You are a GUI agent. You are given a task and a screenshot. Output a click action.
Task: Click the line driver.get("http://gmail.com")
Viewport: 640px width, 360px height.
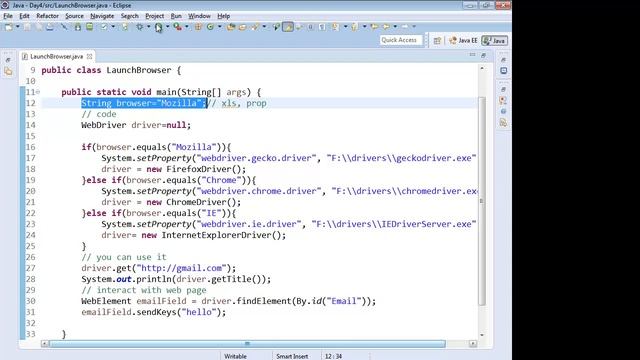point(159,268)
